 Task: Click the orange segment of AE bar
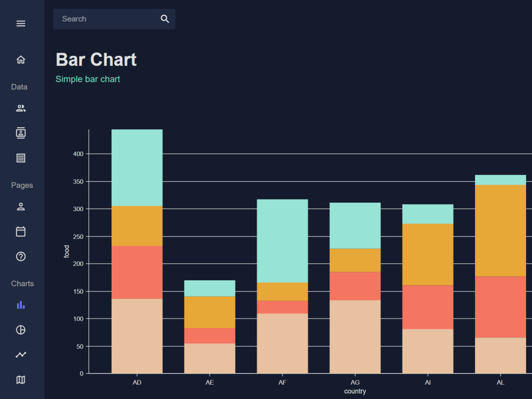210,312
